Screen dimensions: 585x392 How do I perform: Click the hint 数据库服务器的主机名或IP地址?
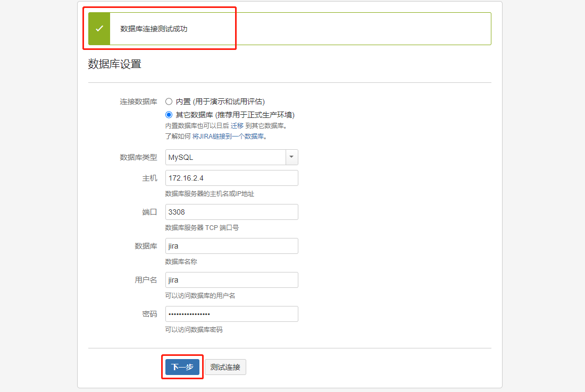click(210, 194)
